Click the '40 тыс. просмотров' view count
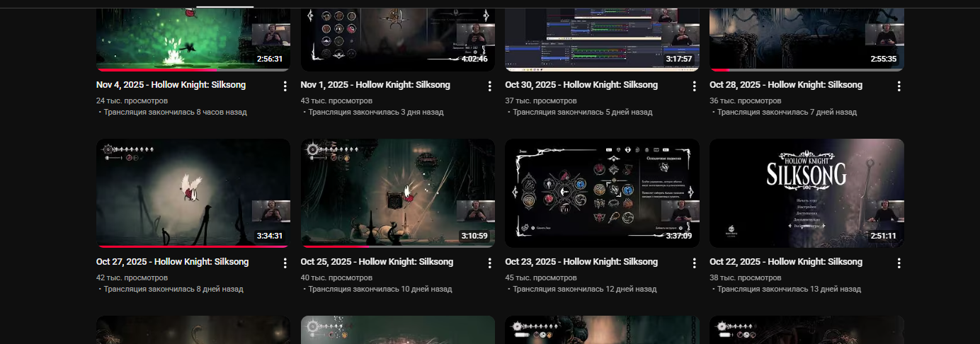 pyautogui.click(x=336, y=278)
